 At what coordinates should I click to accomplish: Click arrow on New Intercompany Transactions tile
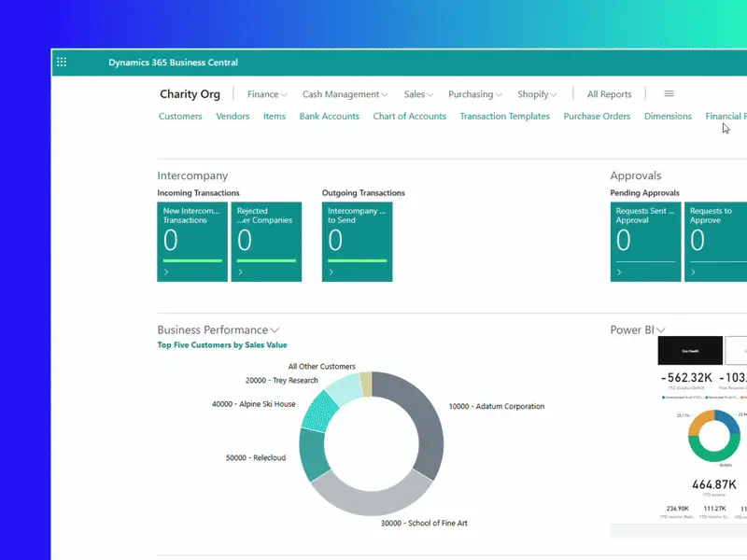click(166, 273)
